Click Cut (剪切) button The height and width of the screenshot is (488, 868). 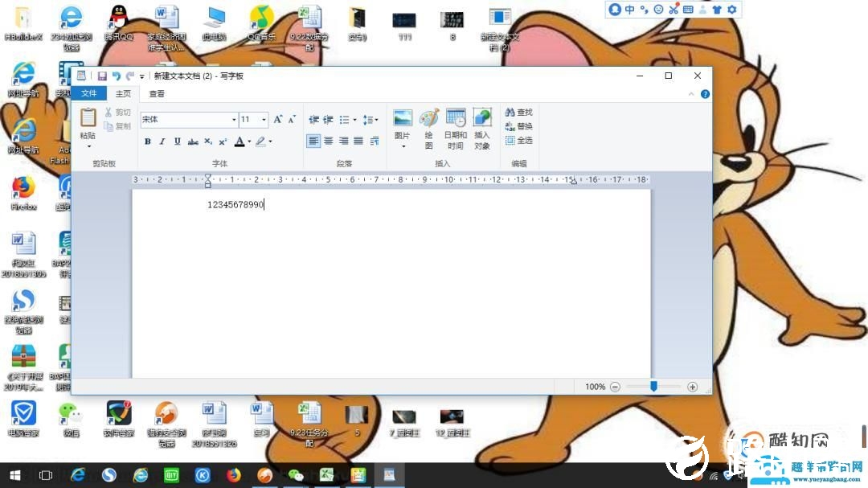[x=117, y=113]
